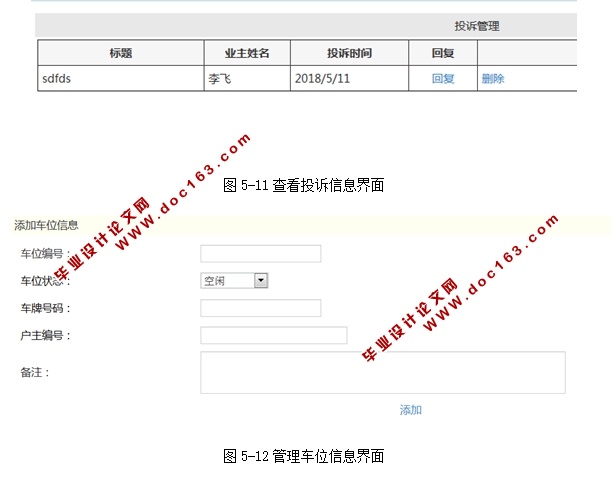Click the 车牌号码 field label
This screenshot has width=616, height=501.
point(45,308)
